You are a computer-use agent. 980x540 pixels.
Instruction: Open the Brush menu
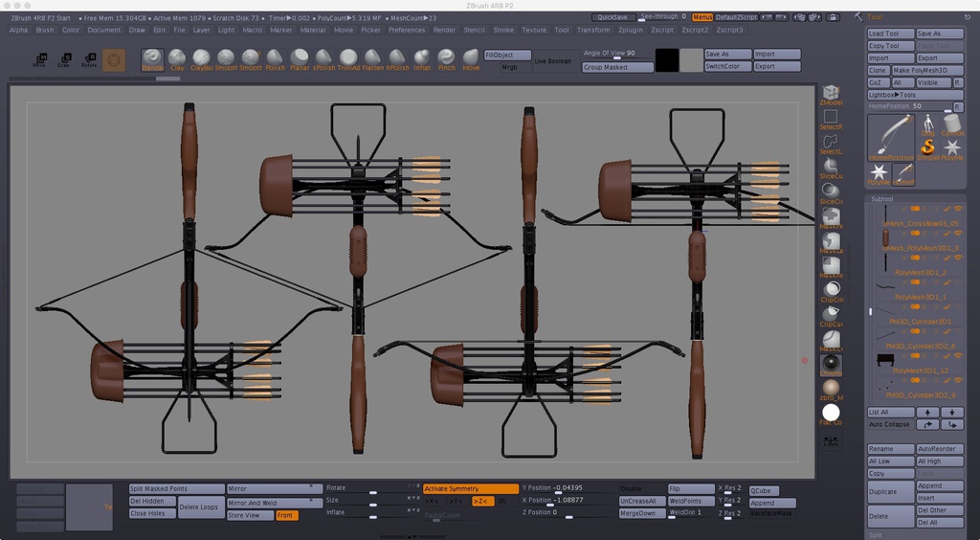[x=44, y=30]
